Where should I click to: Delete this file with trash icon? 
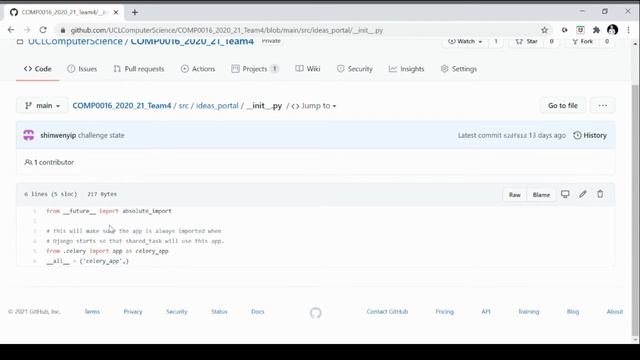600,194
